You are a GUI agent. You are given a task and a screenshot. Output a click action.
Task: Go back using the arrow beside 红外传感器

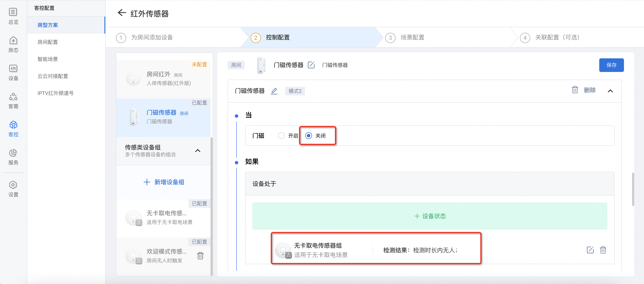coord(122,13)
